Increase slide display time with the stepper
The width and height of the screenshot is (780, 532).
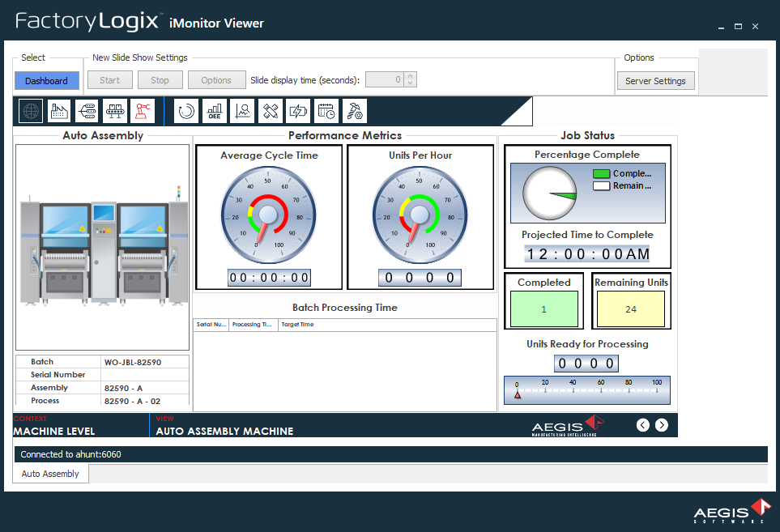point(410,76)
